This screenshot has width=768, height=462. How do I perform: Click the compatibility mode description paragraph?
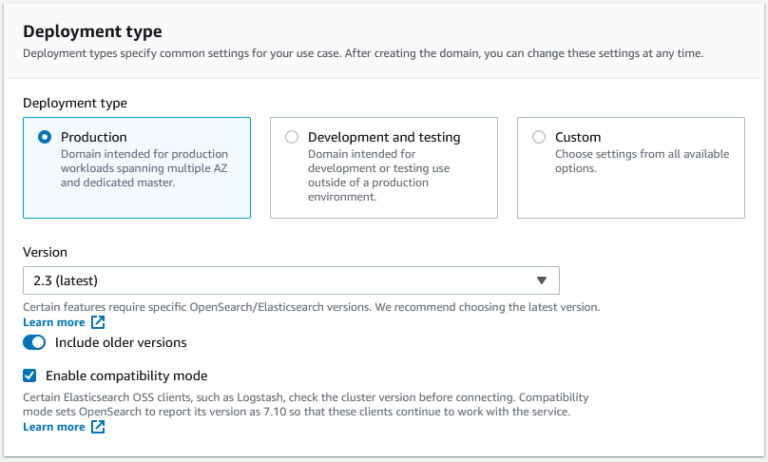(x=305, y=404)
